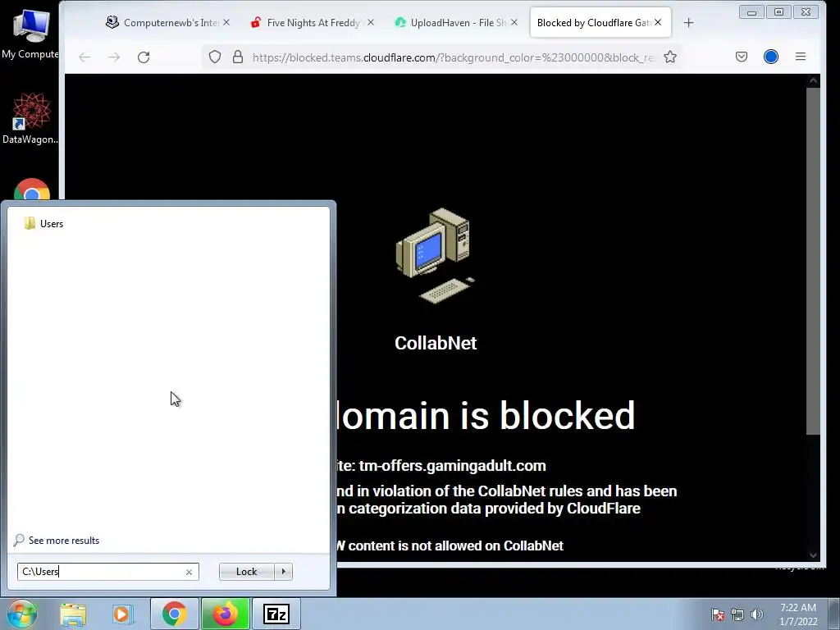Open 7-Zip from the taskbar
Screen dimensions: 840x630
[276, 614]
